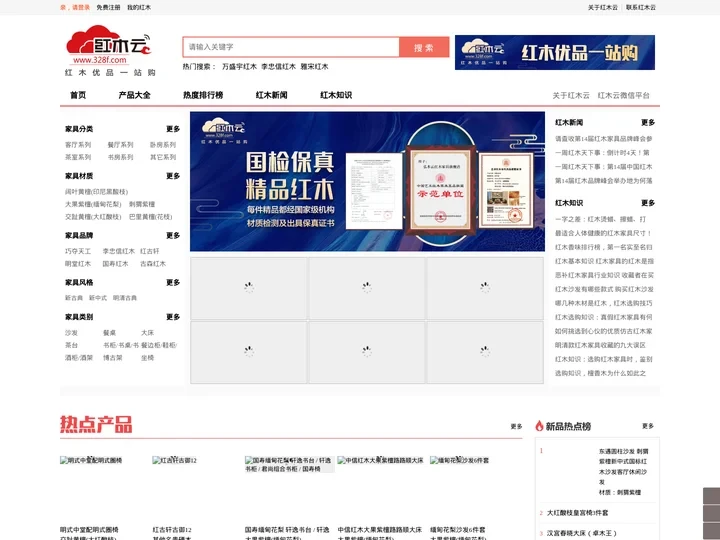The image size is (720, 540).
Task: Expand 更多 next to 家具品牌
Action: click(x=173, y=236)
